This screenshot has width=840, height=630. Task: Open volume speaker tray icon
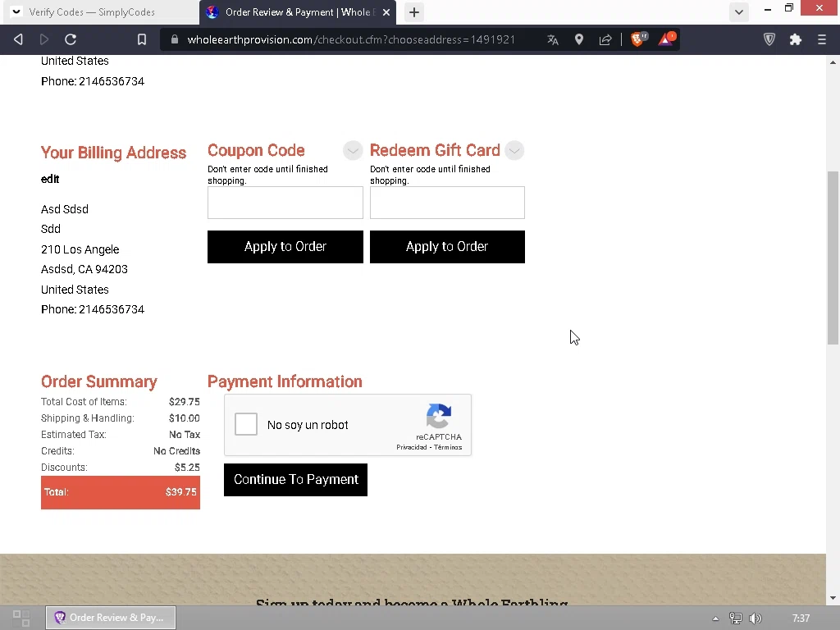756,619
